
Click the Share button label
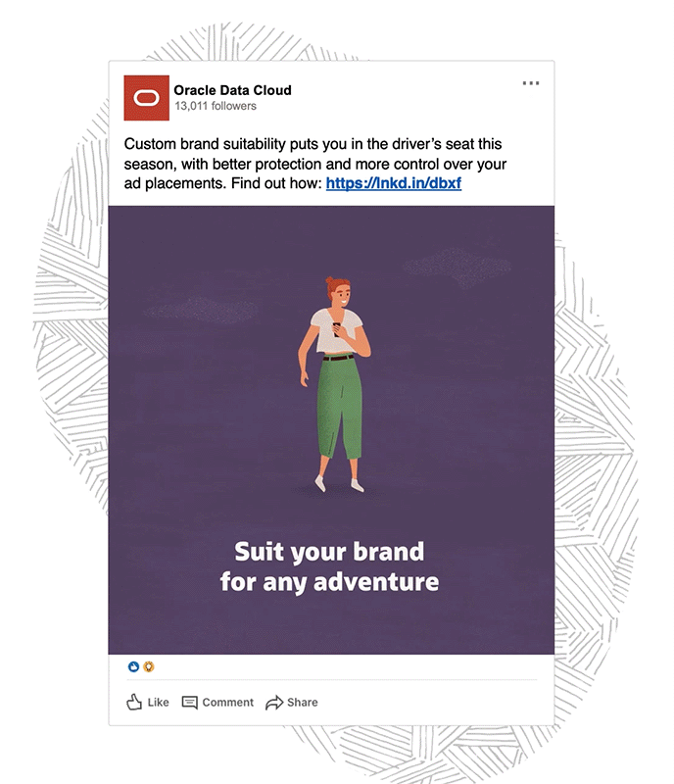pyautogui.click(x=302, y=703)
